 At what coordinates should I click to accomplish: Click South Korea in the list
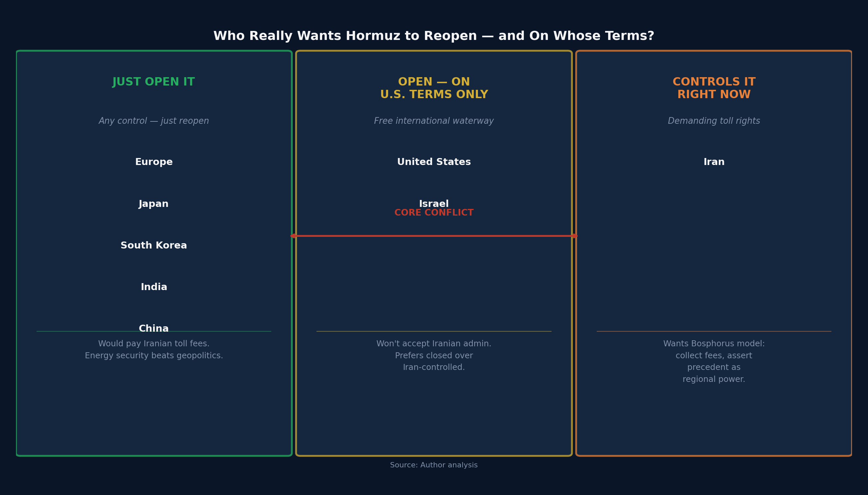(154, 246)
